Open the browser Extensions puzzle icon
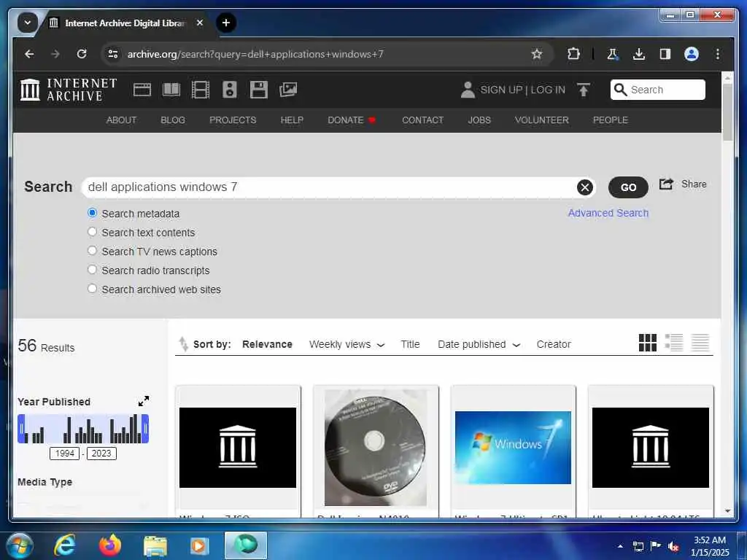This screenshot has width=747, height=560. [573, 54]
